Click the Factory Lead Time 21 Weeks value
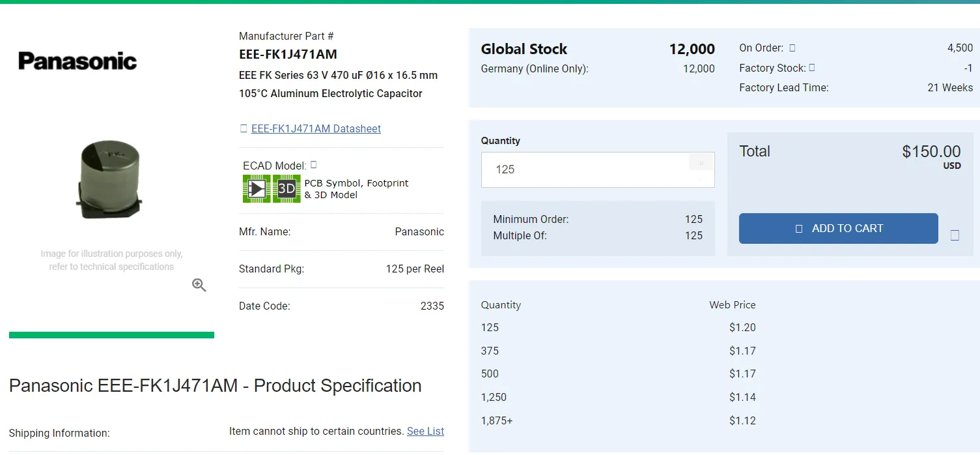980x455 pixels. [950, 87]
